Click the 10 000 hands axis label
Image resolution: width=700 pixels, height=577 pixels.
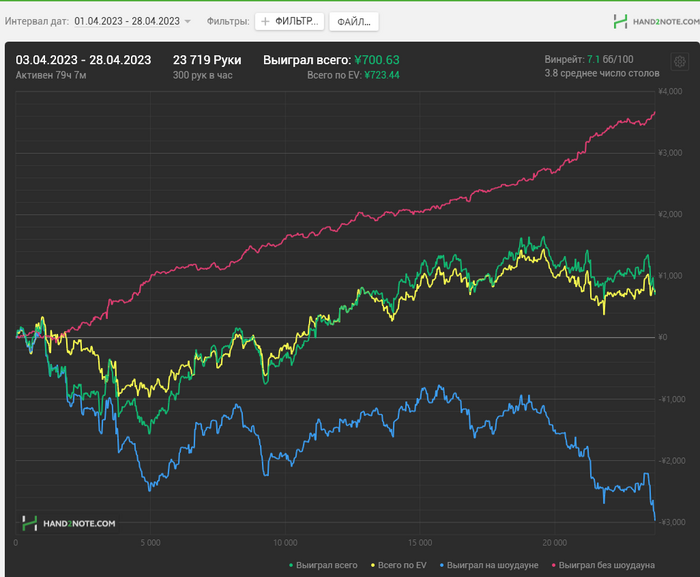pyautogui.click(x=285, y=543)
